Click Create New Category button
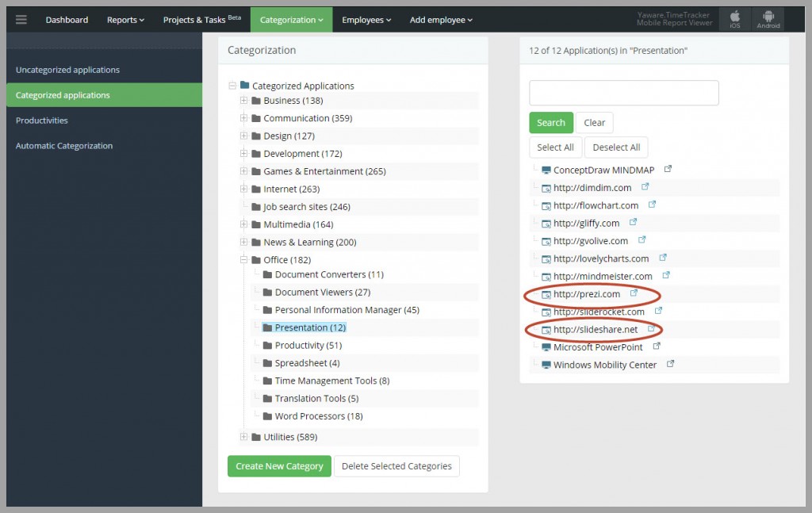This screenshot has height=513, width=812. tap(279, 466)
